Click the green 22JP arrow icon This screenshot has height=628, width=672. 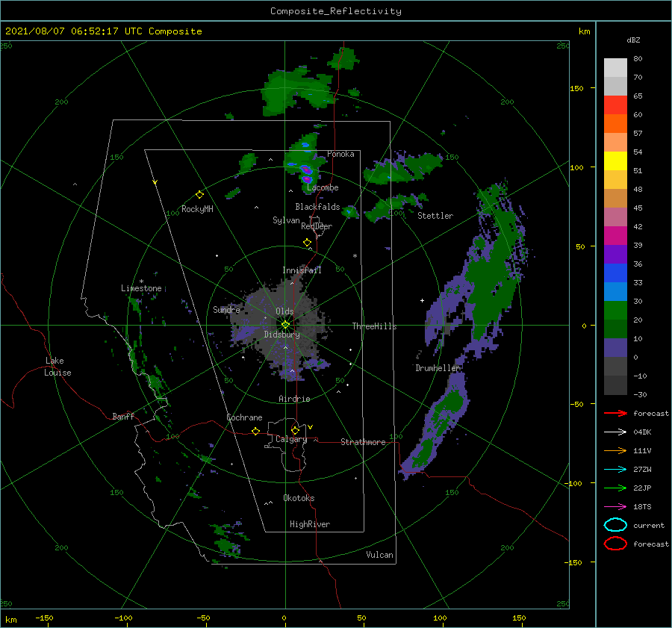point(615,488)
